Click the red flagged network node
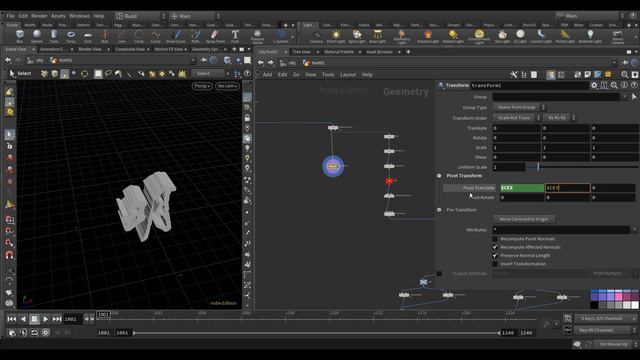Viewport: 640px width, 360px height. coord(389,181)
